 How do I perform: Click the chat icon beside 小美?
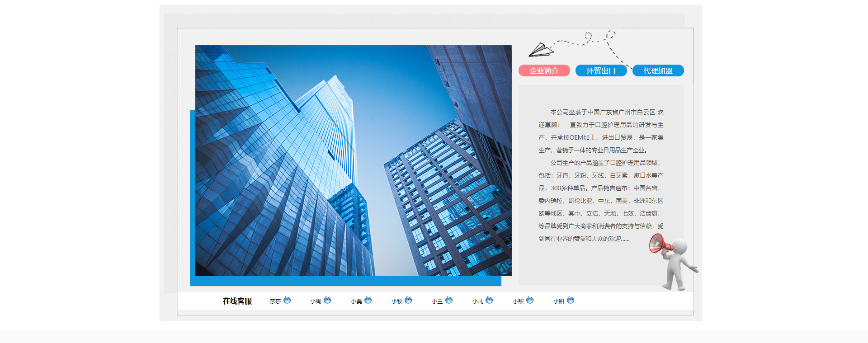(368, 301)
